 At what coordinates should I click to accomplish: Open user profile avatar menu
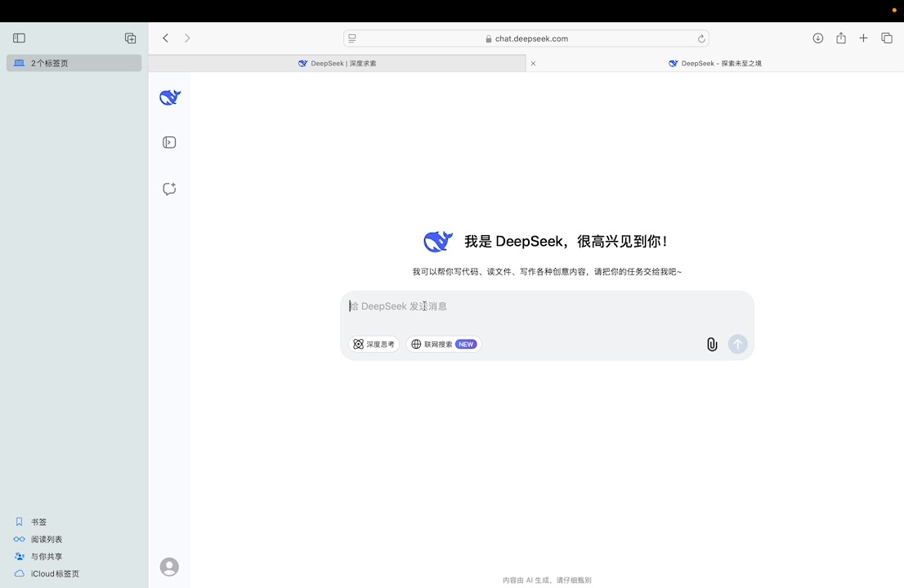click(169, 567)
